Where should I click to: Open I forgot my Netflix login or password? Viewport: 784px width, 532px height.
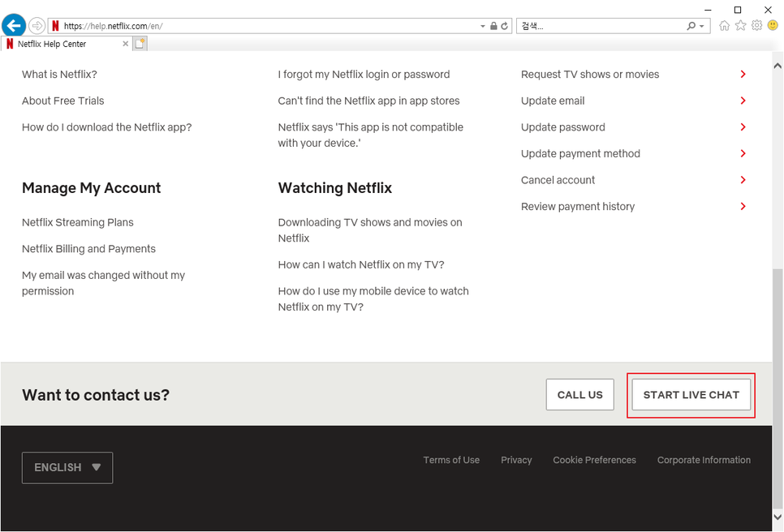(364, 75)
